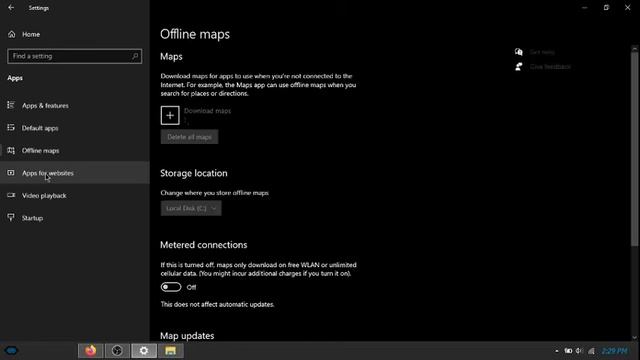Open the Give feedback link
The image size is (640, 360).
click(x=550, y=67)
